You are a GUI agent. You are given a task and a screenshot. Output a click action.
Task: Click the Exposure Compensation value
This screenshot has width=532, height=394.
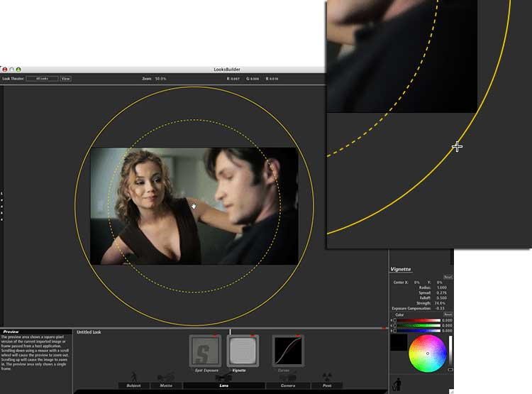(440, 308)
